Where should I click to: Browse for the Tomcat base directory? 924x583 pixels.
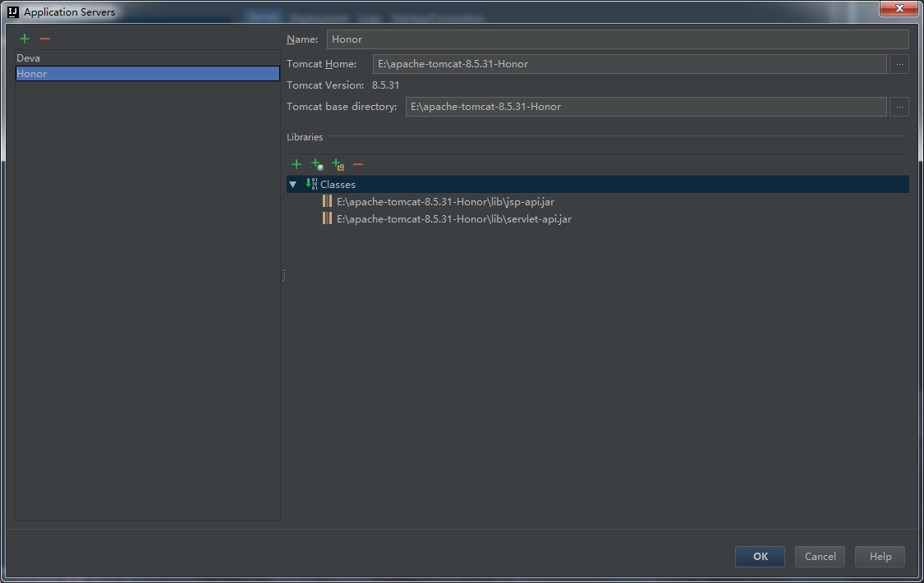899,106
